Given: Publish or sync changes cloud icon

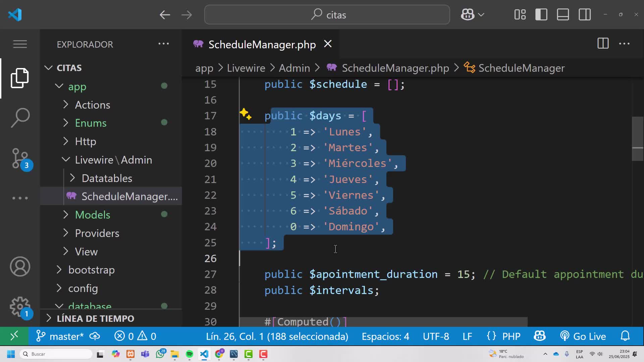Looking at the screenshot, I should pos(95,336).
